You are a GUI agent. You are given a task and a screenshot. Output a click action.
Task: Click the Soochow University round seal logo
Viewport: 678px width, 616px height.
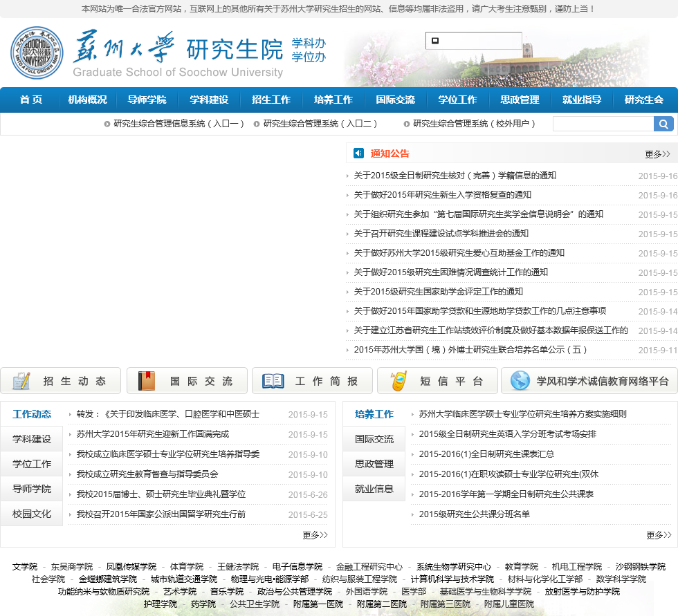click(37, 53)
